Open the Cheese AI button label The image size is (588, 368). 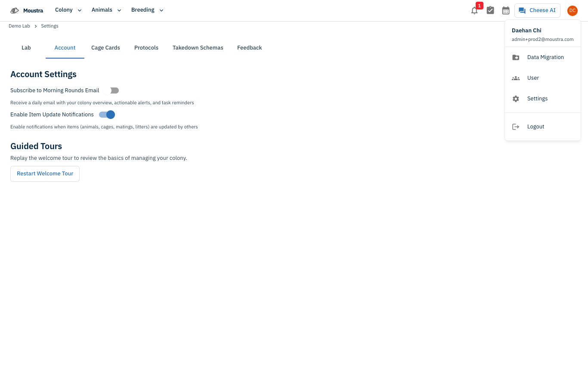pos(542,10)
